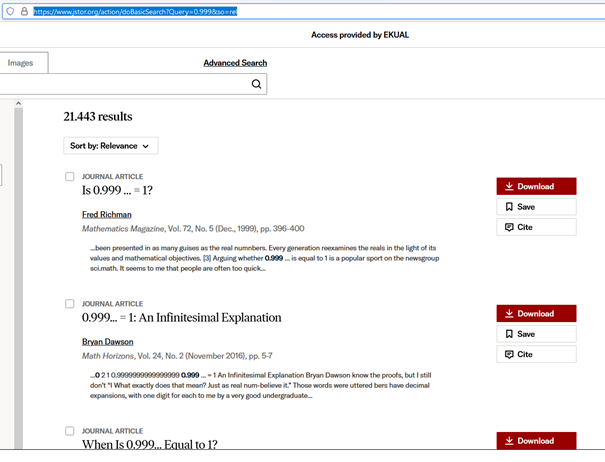Download "When Is 0.999... Equal to 1?"
The height and width of the screenshot is (462, 605).
536,440
